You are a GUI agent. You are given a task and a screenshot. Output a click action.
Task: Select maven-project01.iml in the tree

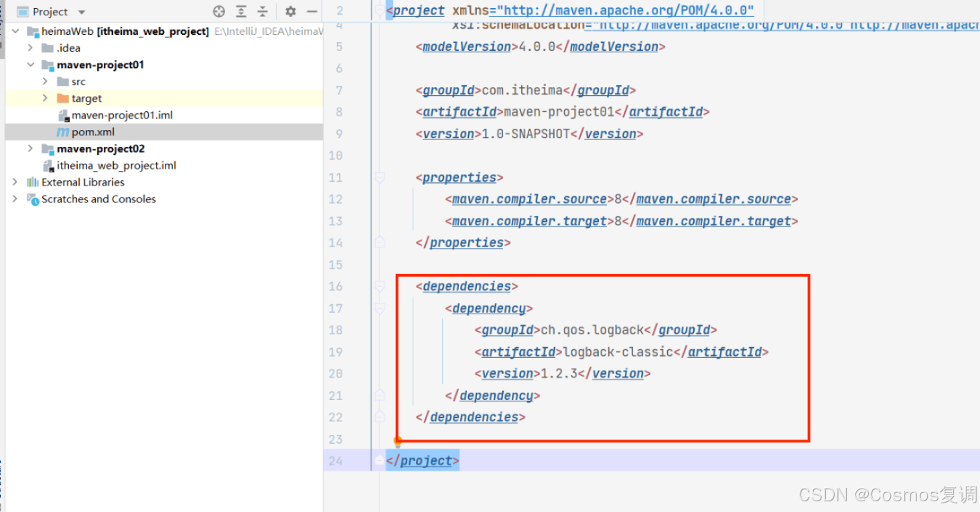click(x=123, y=115)
